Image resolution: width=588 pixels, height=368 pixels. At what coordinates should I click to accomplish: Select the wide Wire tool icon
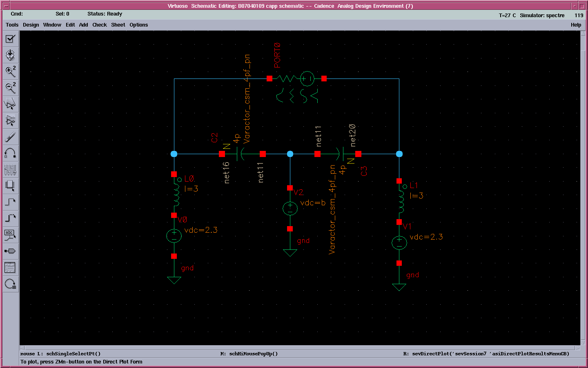pyautogui.click(x=10, y=219)
